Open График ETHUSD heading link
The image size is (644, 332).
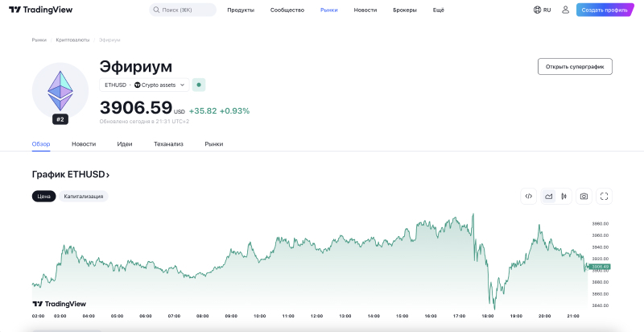click(x=71, y=175)
